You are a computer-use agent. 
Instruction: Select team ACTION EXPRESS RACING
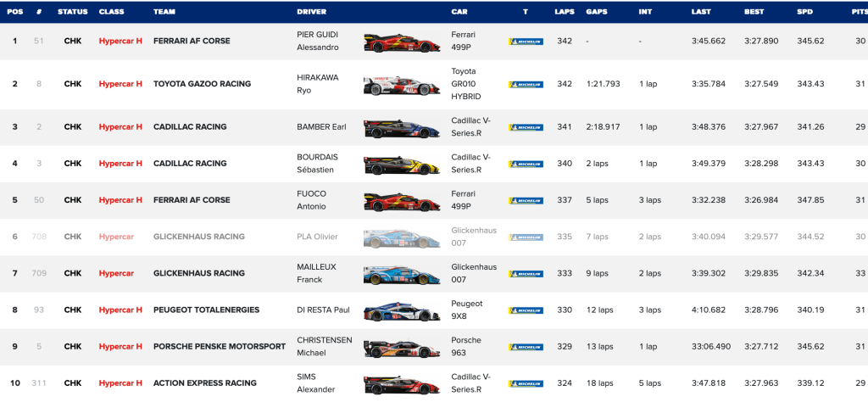point(205,382)
